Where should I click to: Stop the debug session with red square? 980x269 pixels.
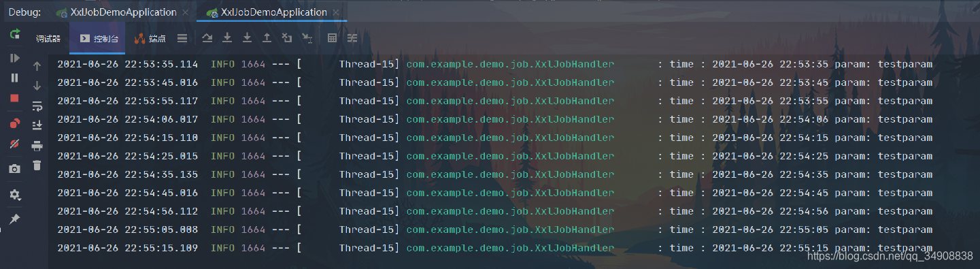(x=15, y=98)
